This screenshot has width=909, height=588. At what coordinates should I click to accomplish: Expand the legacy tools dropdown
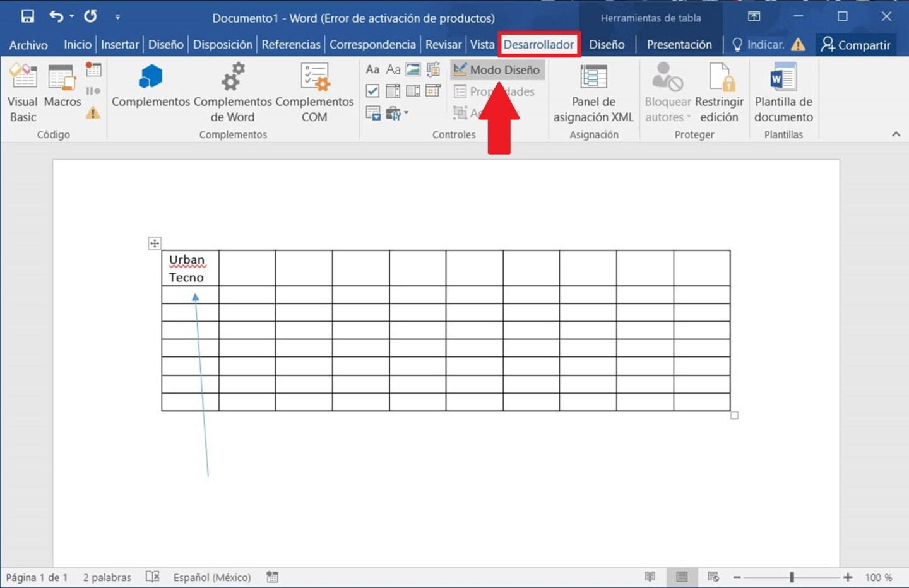(397, 113)
